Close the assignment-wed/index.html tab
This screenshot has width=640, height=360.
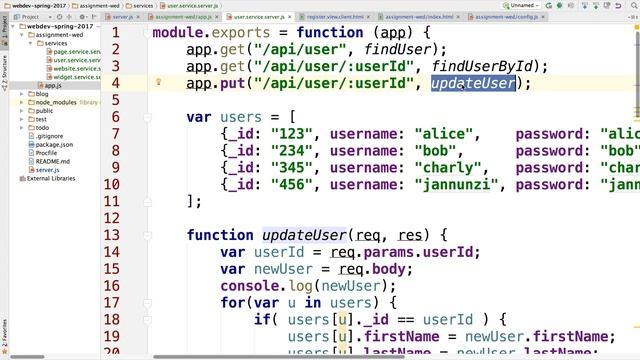pyautogui.click(x=458, y=17)
